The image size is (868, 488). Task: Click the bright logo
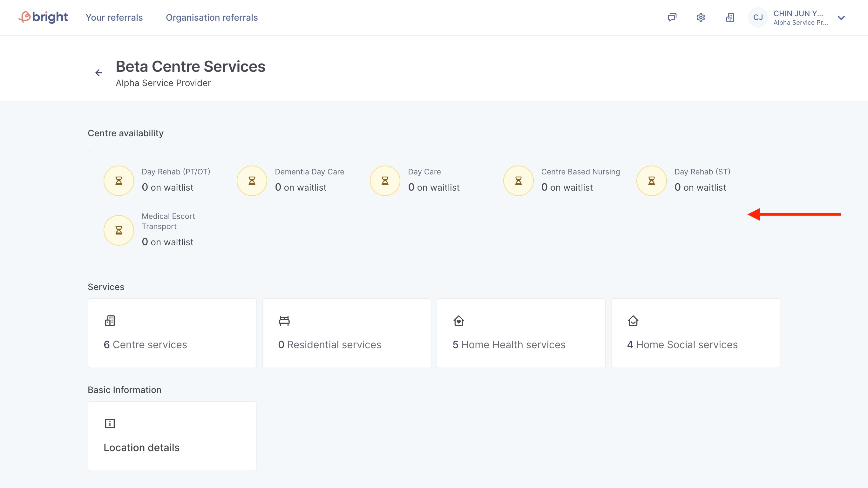[x=43, y=17]
